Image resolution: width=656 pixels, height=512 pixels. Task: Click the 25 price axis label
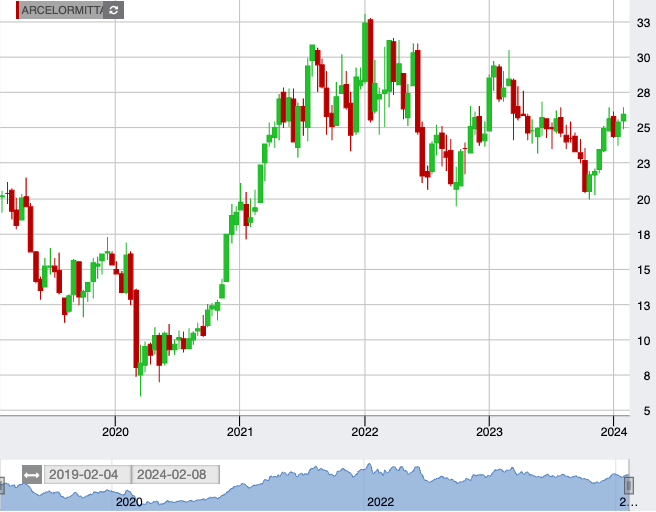[x=643, y=128]
